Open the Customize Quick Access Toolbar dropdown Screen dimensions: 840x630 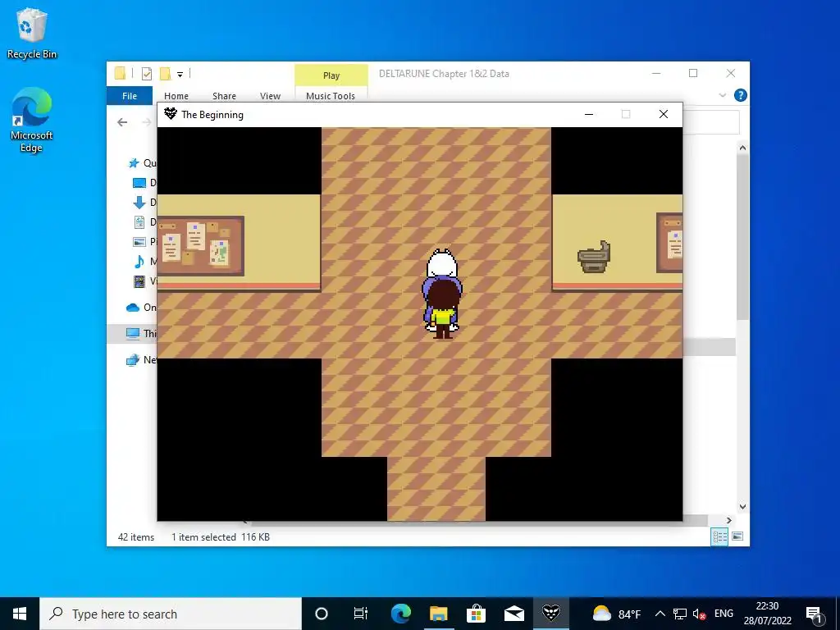(180, 75)
